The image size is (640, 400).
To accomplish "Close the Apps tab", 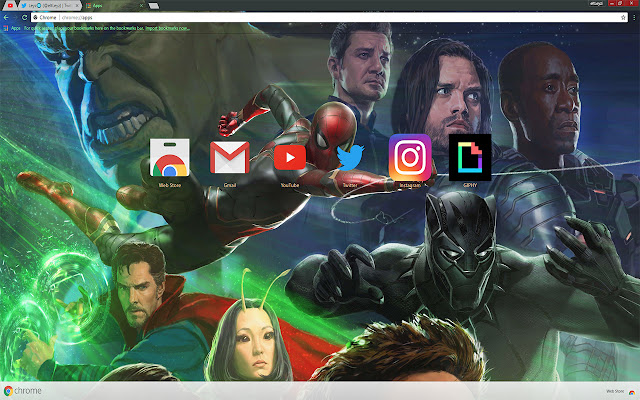I will coord(142,6).
